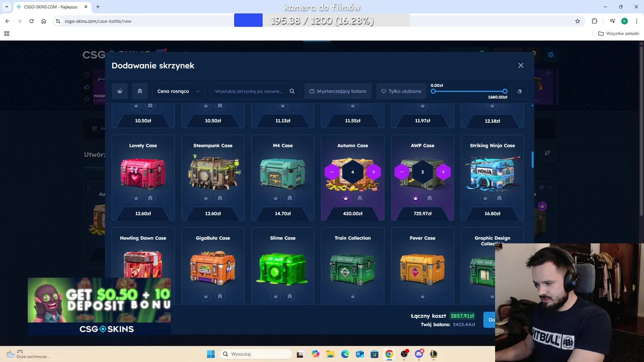Viewport: 644px width, 362px height.
Task: Go to the browser home page
Action: (x=44, y=21)
